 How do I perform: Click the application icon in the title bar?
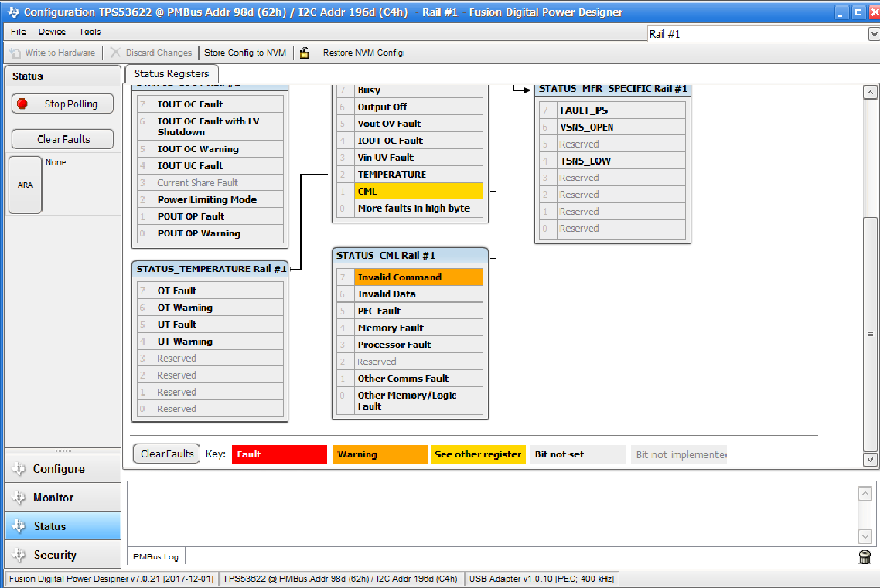pyautogui.click(x=13, y=12)
